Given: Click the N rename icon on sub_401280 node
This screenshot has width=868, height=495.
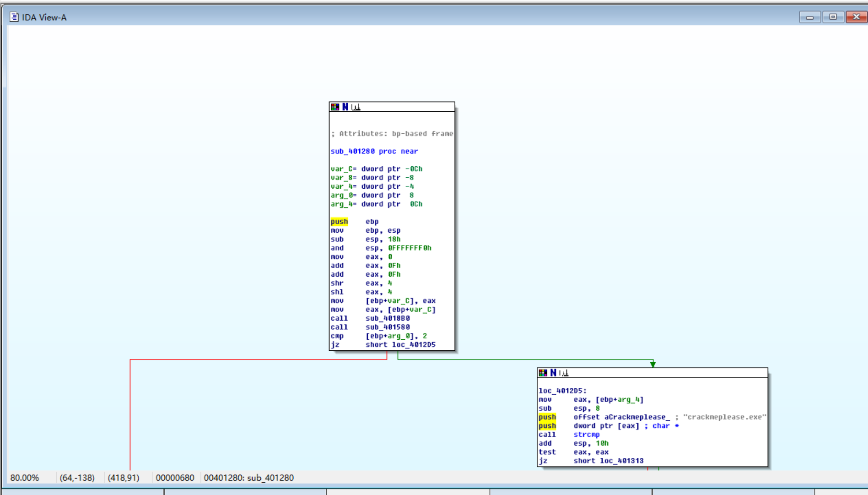Looking at the screenshot, I should [x=345, y=107].
